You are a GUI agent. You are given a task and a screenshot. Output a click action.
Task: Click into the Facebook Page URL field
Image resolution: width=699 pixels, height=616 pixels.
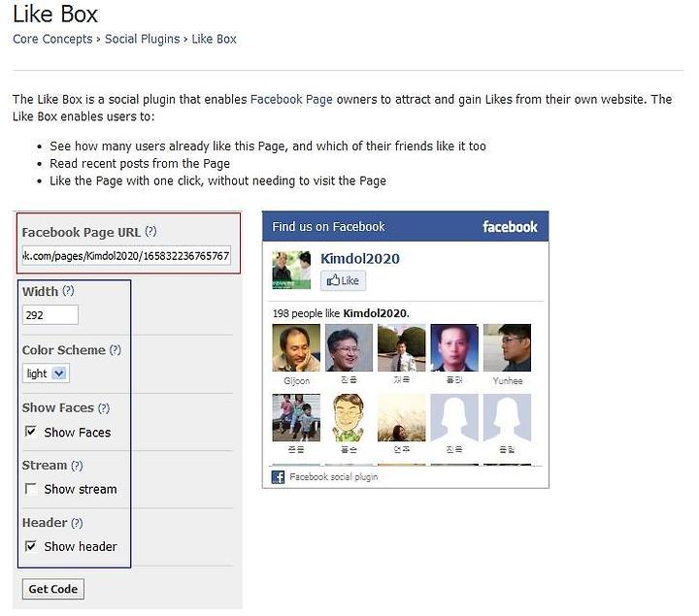[x=126, y=256]
